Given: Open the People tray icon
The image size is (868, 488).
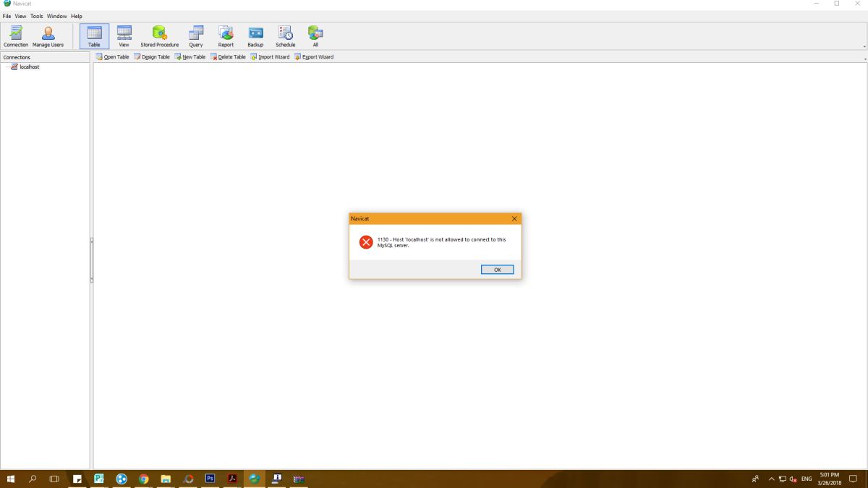Looking at the screenshot, I should [755, 479].
